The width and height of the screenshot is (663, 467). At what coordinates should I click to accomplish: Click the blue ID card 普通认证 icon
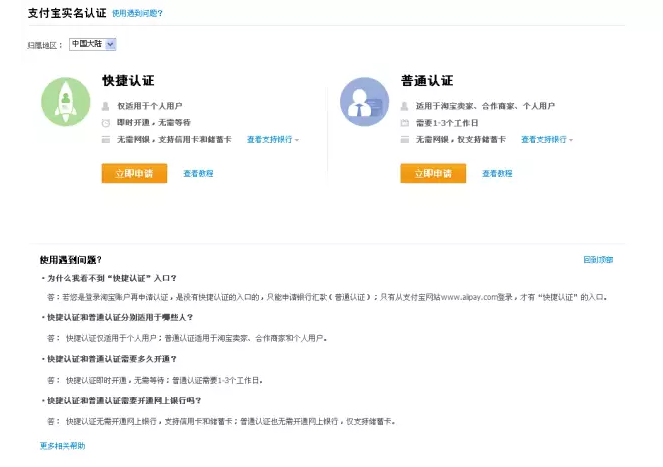point(364,101)
